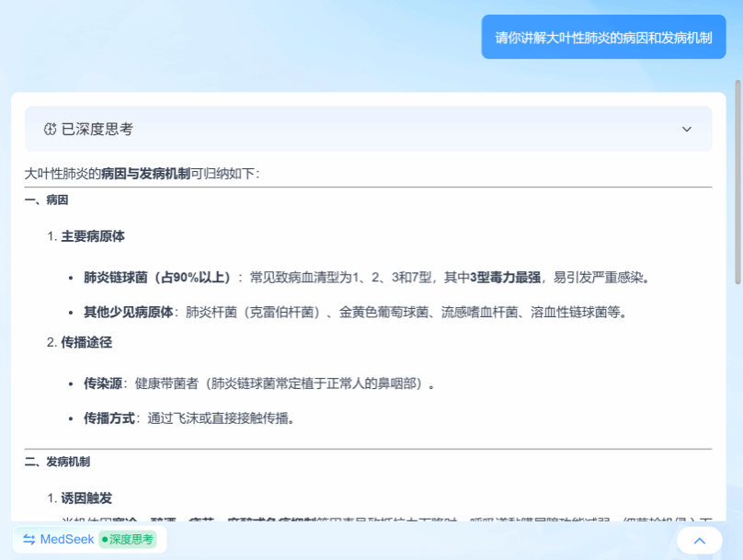Click the list item 主要病原体
The image size is (743, 560).
click(93, 236)
